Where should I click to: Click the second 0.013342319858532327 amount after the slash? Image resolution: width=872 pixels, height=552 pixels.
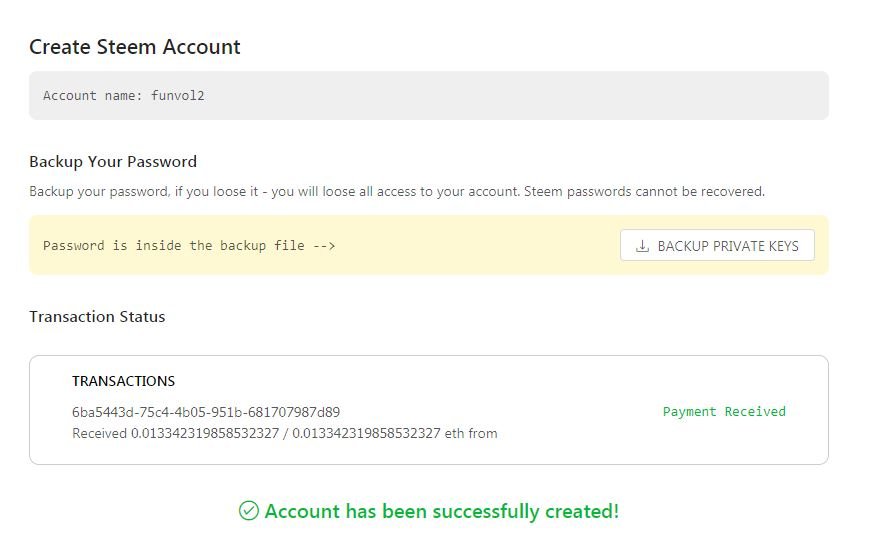tap(366, 434)
